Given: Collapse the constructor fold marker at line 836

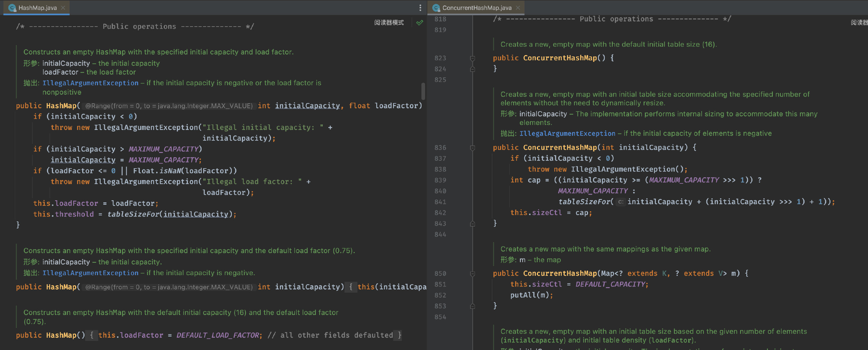Looking at the screenshot, I should [x=472, y=148].
